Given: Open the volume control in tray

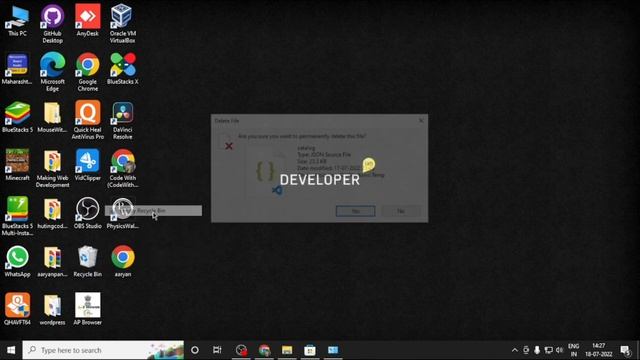Looking at the screenshot, I should [560, 350].
